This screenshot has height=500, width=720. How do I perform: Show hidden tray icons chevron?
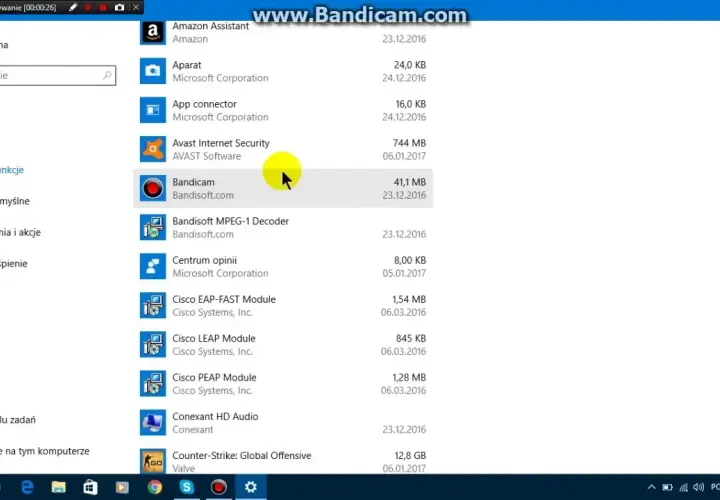click(x=652, y=487)
